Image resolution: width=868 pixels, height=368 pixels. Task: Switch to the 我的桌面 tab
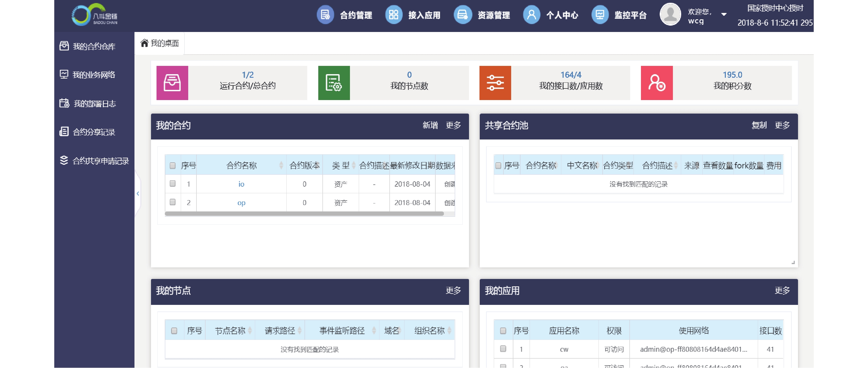[x=160, y=43]
